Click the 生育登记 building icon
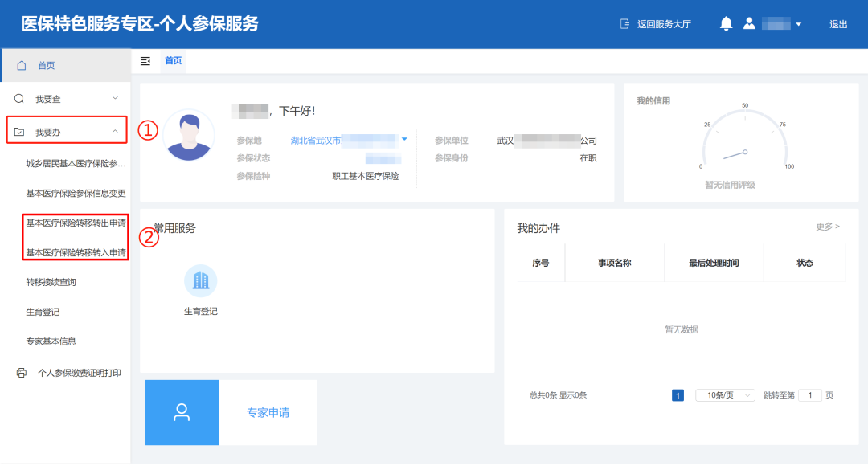Screen dimensions: 868x466 200,280
